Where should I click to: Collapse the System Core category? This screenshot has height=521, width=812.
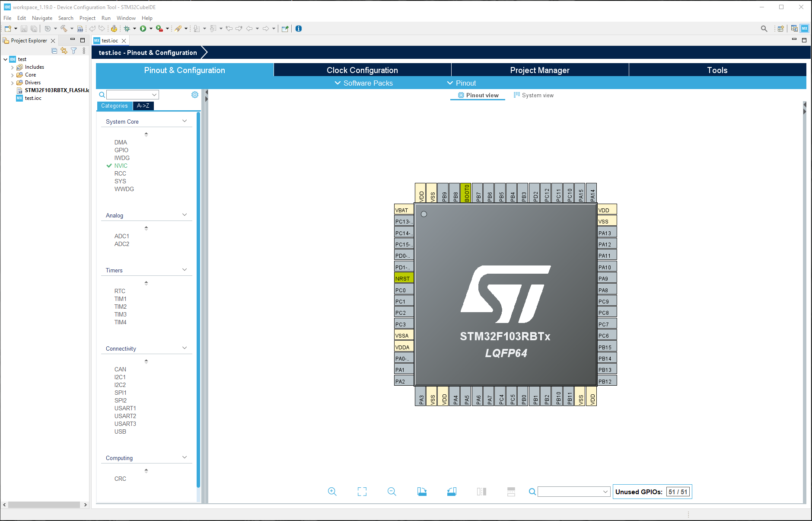click(185, 121)
